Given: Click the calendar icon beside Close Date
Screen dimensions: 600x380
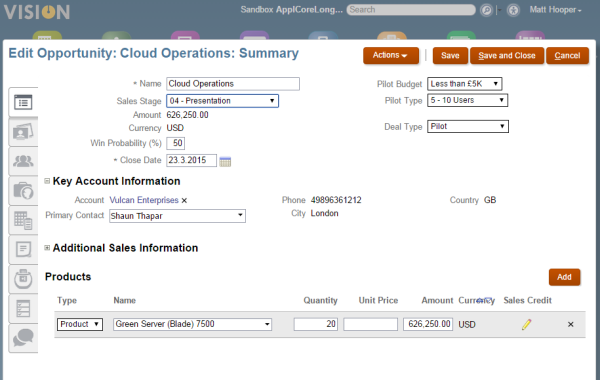Looking at the screenshot, I should coord(225,161).
